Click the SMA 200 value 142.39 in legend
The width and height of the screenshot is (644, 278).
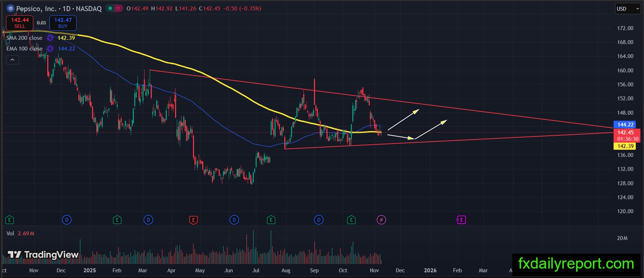tap(66, 38)
